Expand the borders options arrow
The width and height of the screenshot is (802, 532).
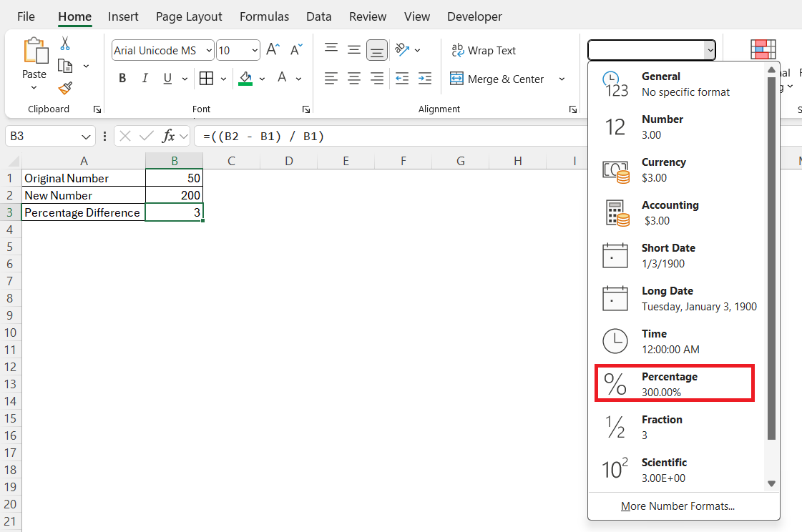[x=223, y=79]
